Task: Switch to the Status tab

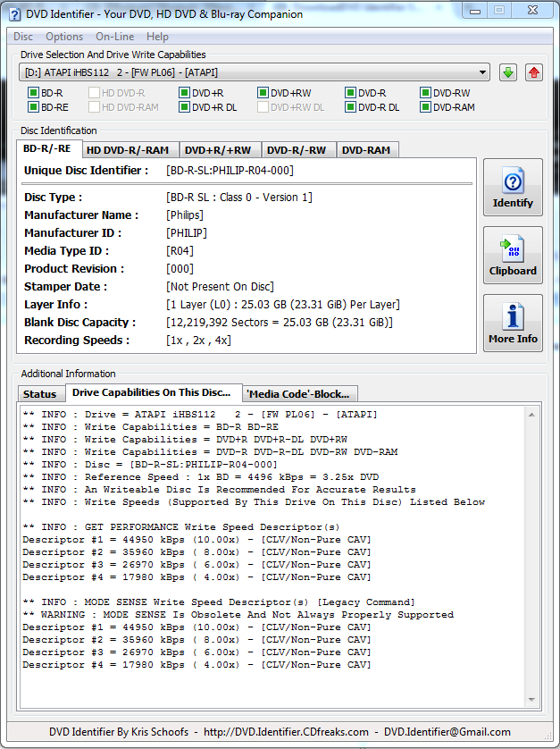Action: [40, 394]
